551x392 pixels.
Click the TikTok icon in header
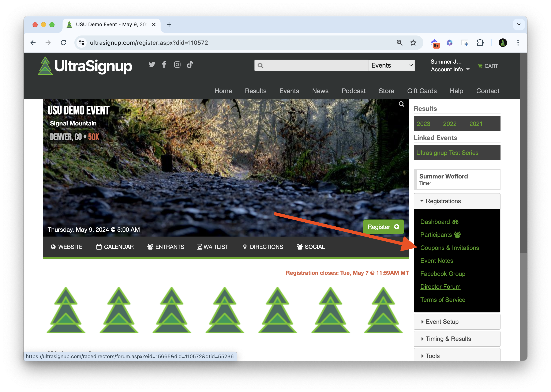point(190,64)
